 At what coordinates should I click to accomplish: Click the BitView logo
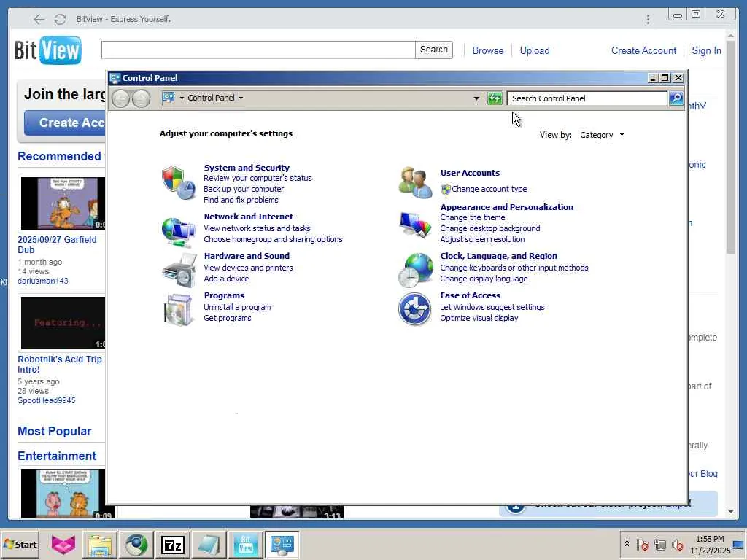pyautogui.click(x=47, y=50)
